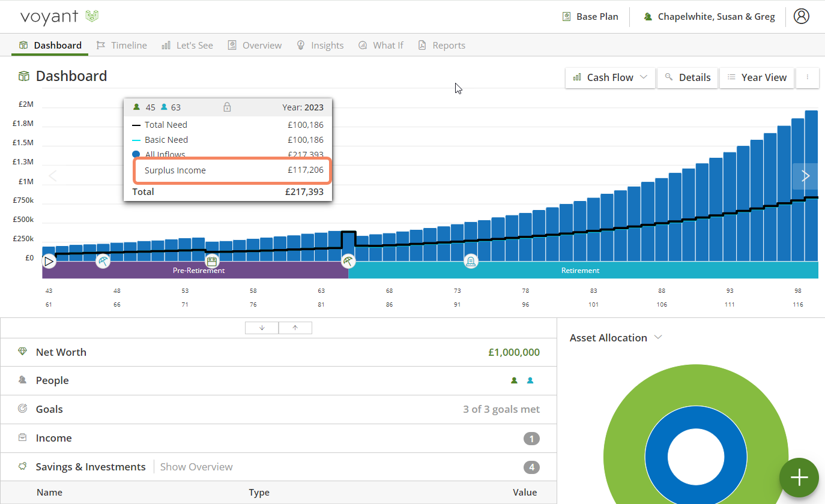Image resolution: width=825 pixels, height=504 pixels.
Task: Click the Income count badge 1
Action: pos(531,439)
